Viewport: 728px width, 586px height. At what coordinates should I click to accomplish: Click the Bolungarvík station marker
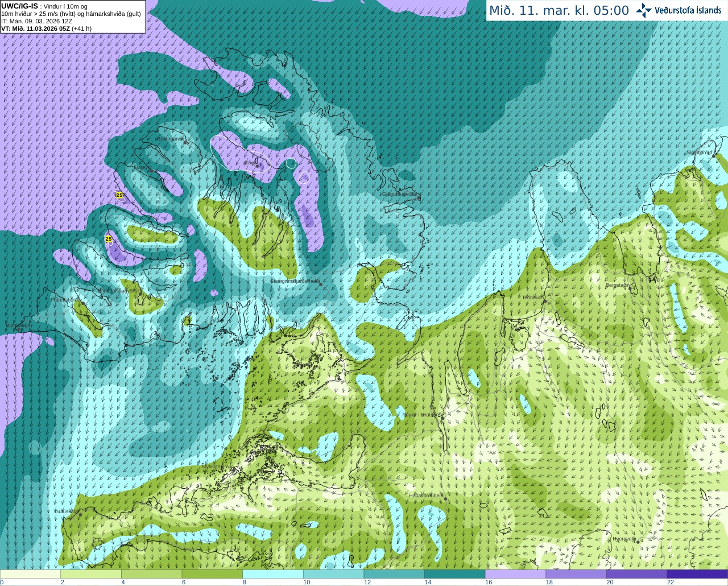click(185, 142)
